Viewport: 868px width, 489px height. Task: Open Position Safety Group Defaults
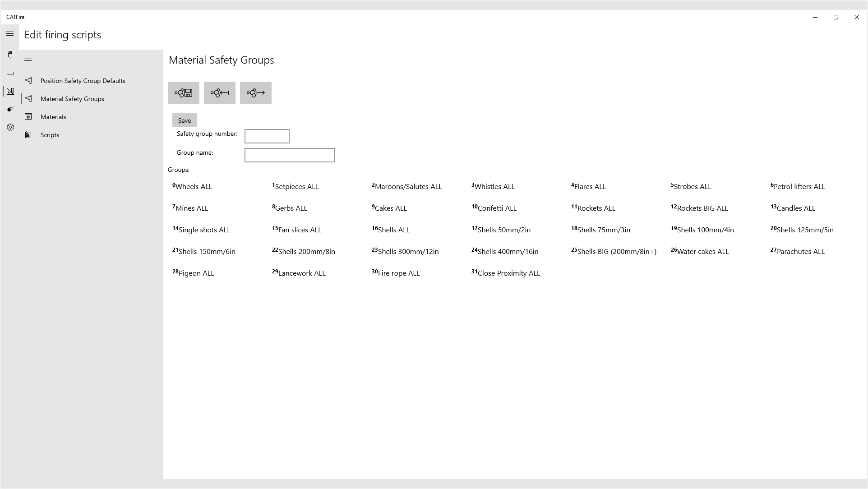[83, 81]
